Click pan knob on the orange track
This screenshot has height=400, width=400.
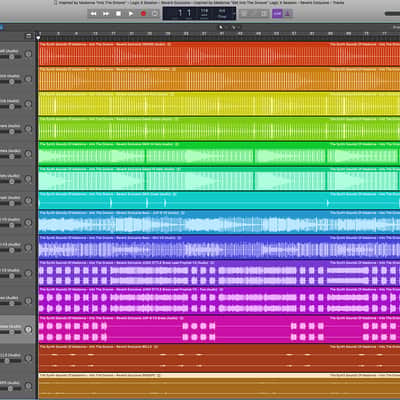click(x=28, y=79)
